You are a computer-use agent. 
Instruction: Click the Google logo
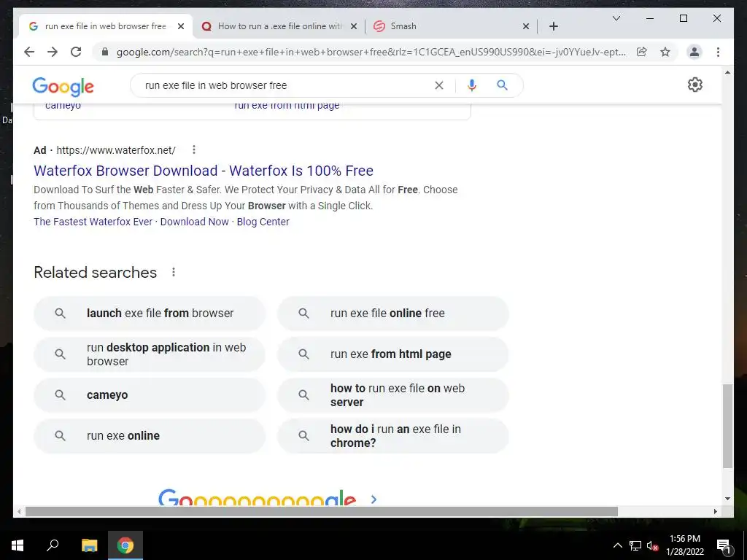click(63, 86)
